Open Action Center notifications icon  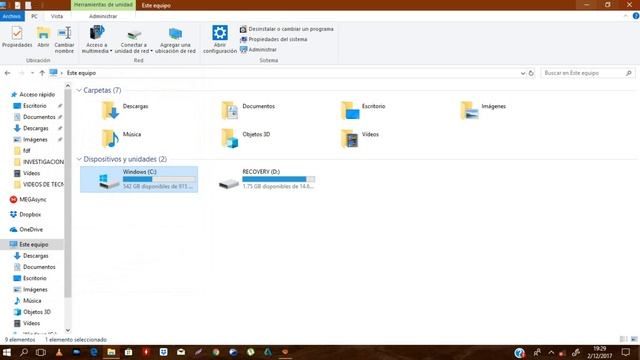pos(626,352)
